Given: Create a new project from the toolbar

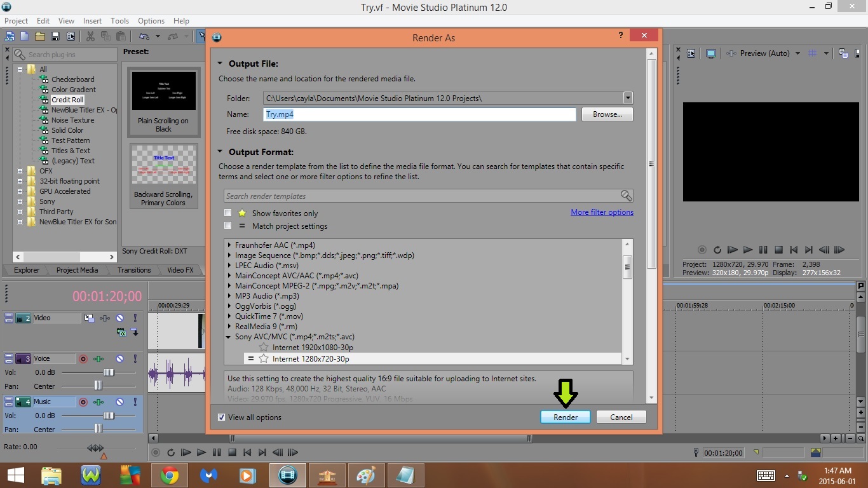Looking at the screenshot, I should click(25, 36).
